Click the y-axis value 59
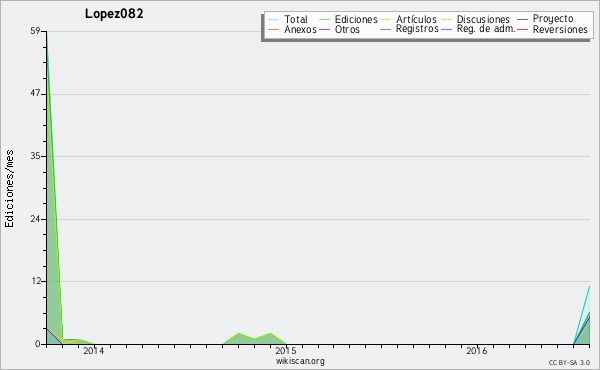Viewport: 600px width, 370px height. pyautogui.click(x=35, y=31)
